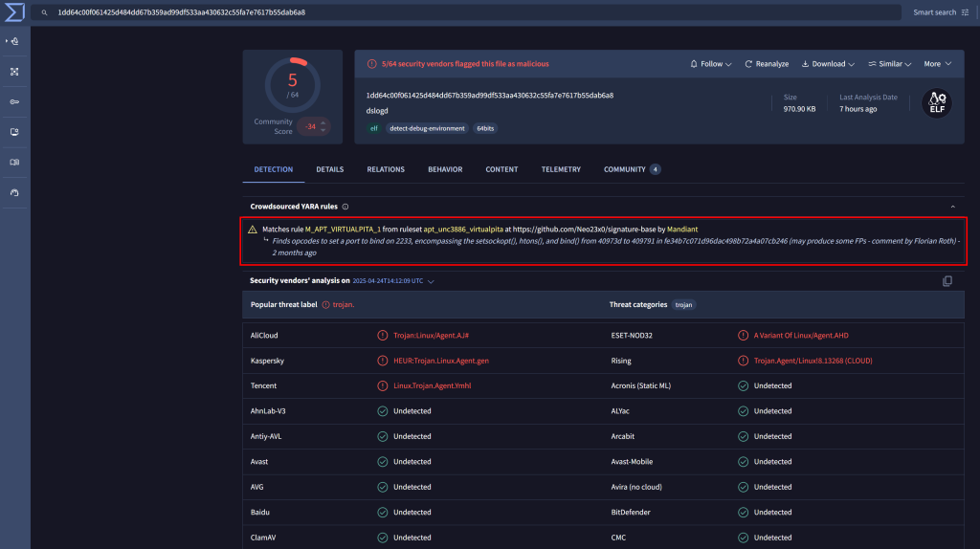Open the key icon in sidebar

[14, 101]
